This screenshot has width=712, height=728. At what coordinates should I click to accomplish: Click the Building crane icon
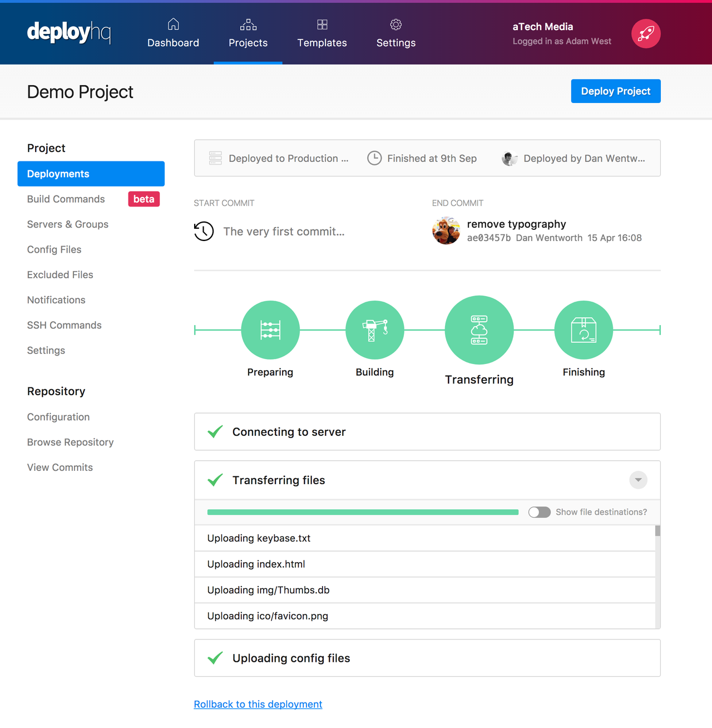pyautogui.click(x=374, y=329)
